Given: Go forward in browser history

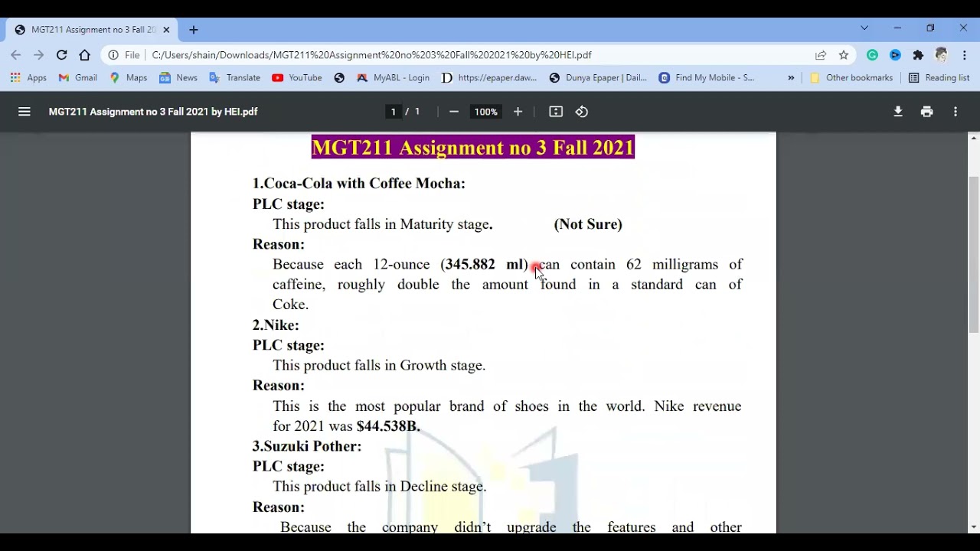Looking at the screenshot, I should coord(39,55).
